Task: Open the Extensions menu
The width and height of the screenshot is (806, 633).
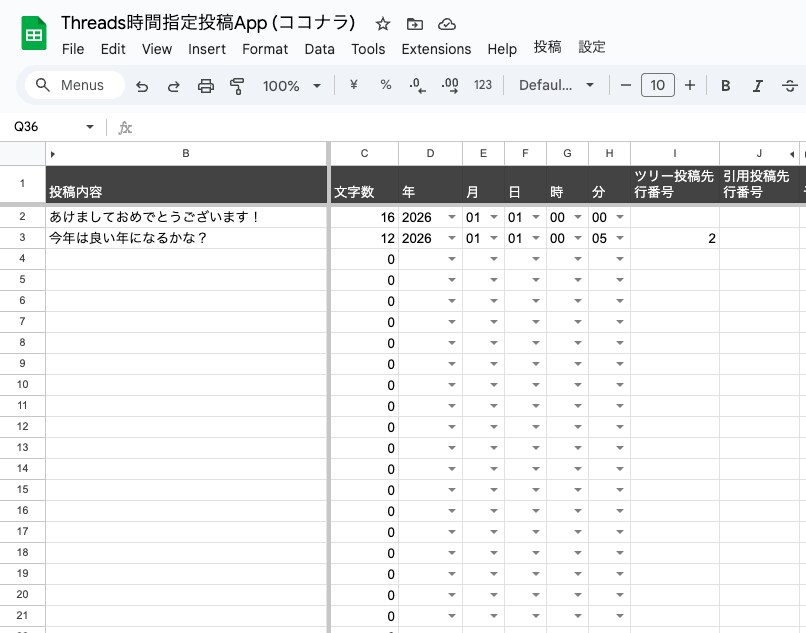Action: pyautogui.click(x=436, y=49)
